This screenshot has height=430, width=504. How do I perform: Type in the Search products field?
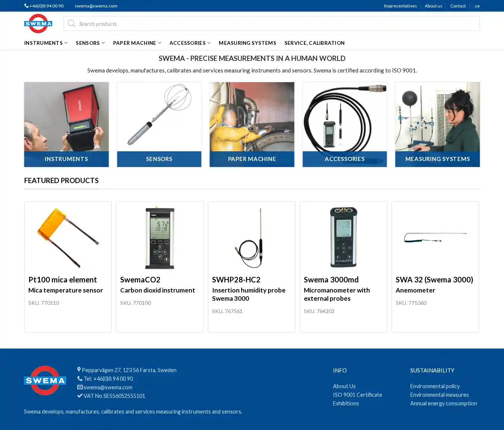276,24
